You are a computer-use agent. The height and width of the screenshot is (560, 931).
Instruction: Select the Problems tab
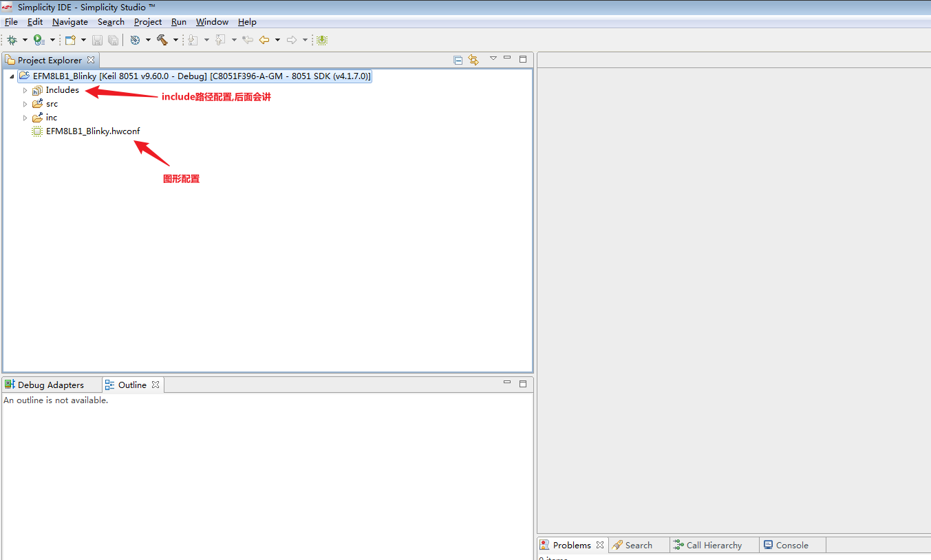click(570, 544)
